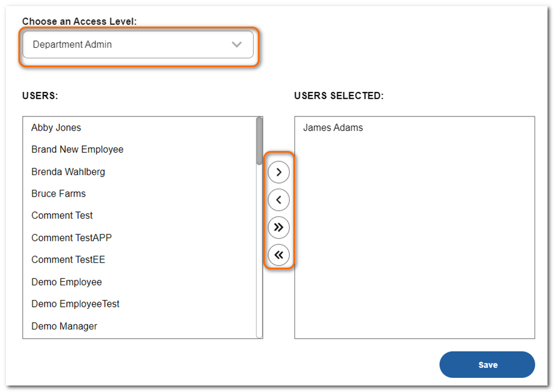
Task: Select Demo Employee from the Users list
Action: point(66,282)
